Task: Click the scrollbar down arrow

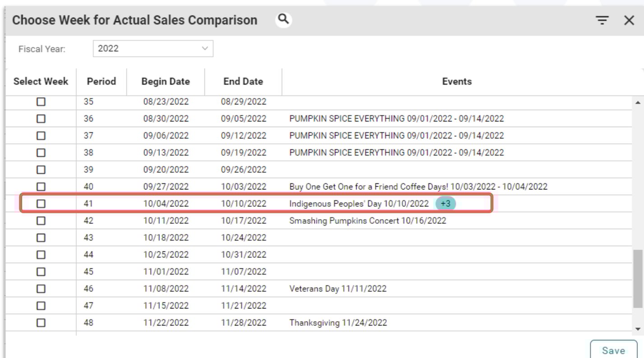Action: coord(638,329)
